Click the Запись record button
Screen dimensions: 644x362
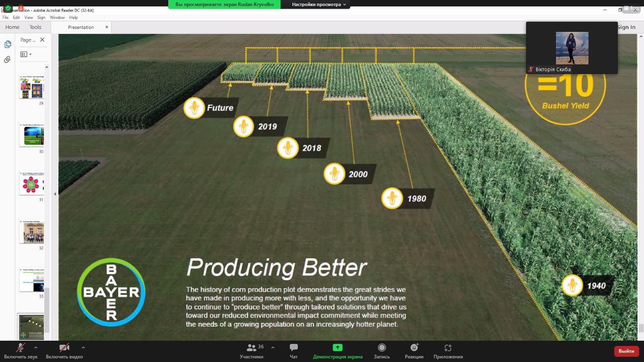[x=382, y=351]
